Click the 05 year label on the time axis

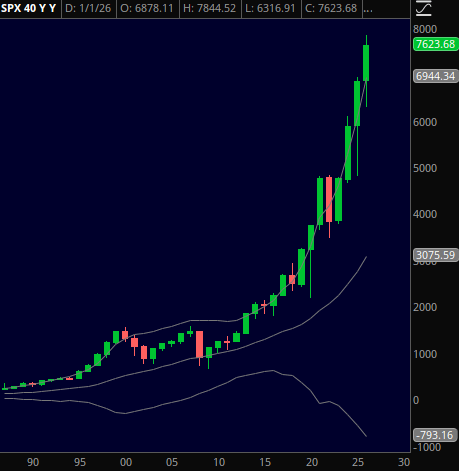tap(172, 462)
